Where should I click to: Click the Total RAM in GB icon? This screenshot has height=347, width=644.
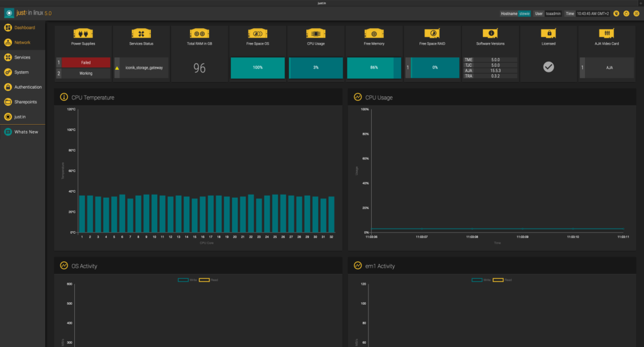(x=199, y=33)
